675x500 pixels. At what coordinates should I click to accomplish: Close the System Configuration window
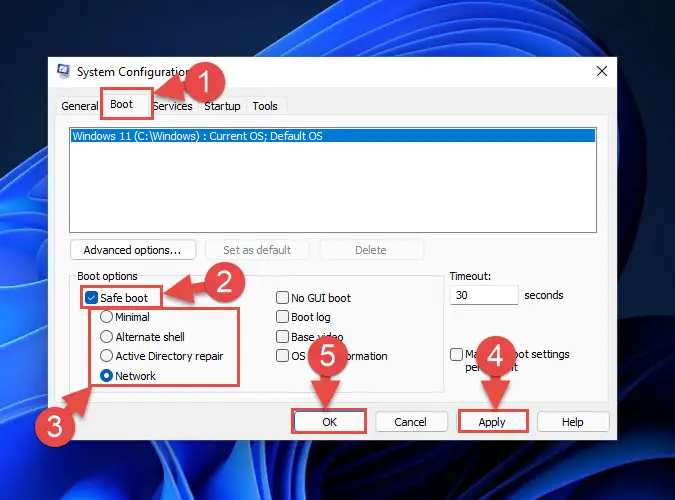click(x=602, y=71)
